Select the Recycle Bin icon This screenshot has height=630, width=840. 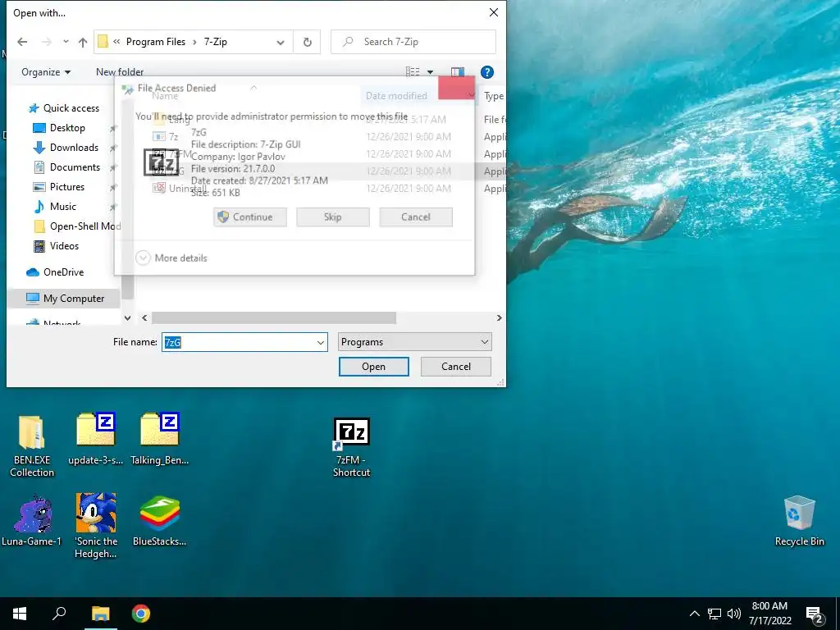click(x=799, y=521)
